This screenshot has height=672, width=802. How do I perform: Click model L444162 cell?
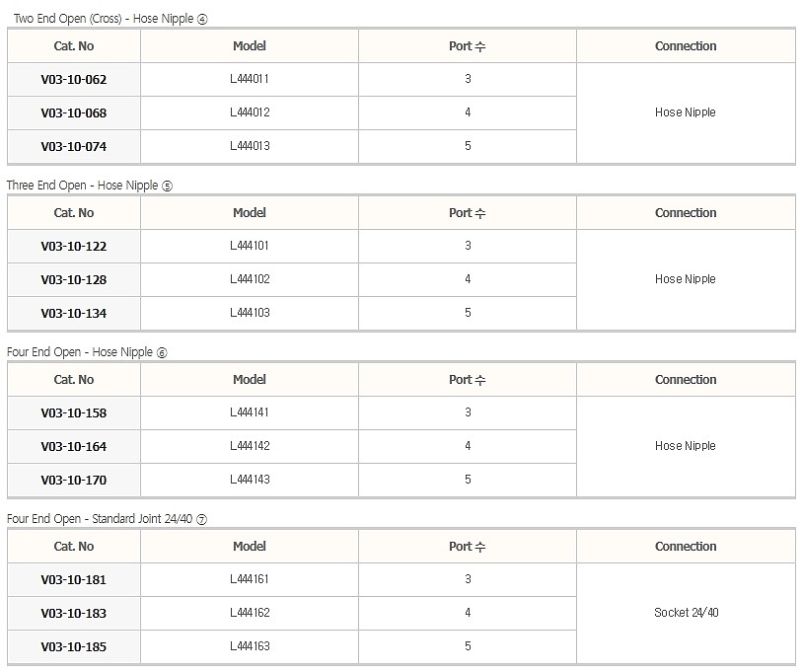pyautogui.click(x=250, y=613)
